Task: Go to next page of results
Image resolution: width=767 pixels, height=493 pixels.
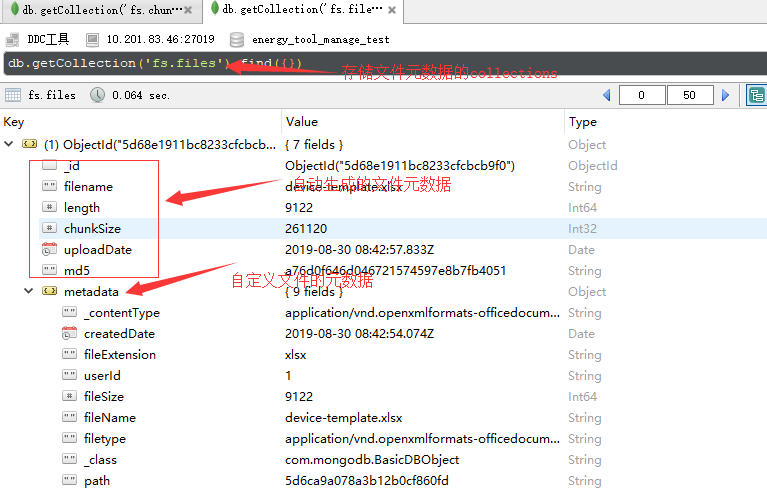Action: (x=725, y=95)
